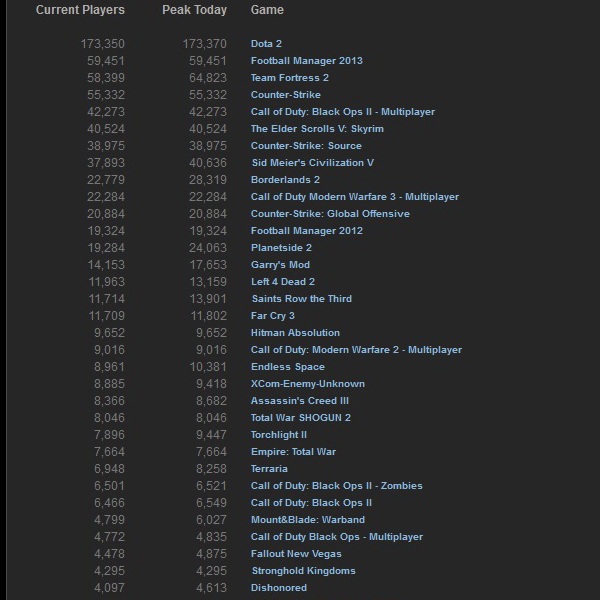Open the Football Manager 2013 link
This screenshot has width=600, height=600.
[x=307, y=61]
